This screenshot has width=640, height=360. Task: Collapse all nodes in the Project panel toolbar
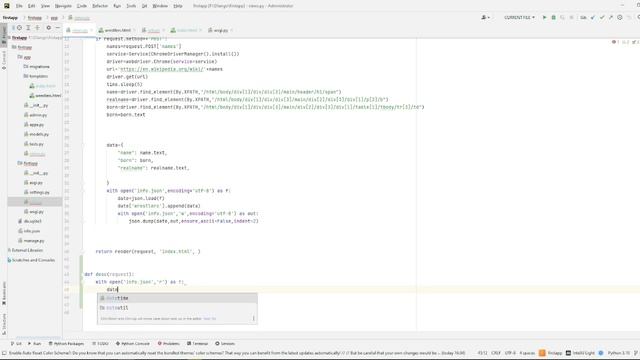point(38,28)
